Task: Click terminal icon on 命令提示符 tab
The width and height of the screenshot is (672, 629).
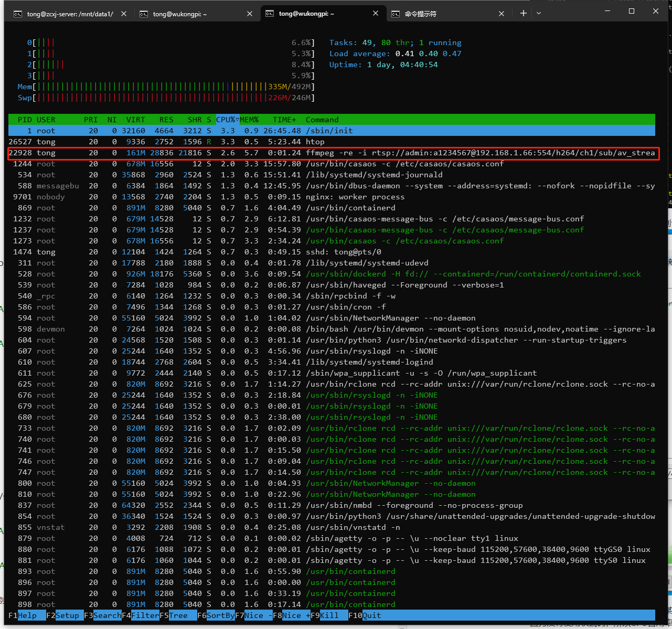Action: 396,14
